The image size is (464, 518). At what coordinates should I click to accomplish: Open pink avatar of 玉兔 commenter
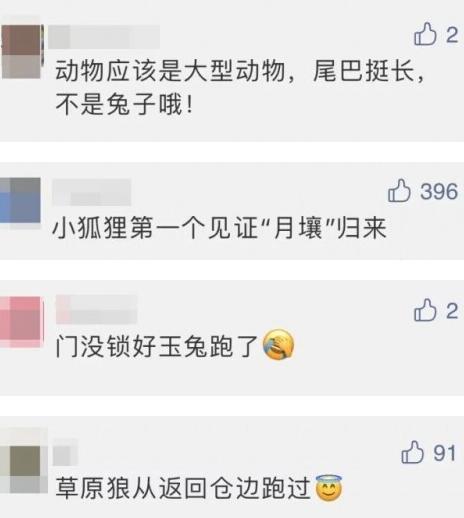pos(22,322)
